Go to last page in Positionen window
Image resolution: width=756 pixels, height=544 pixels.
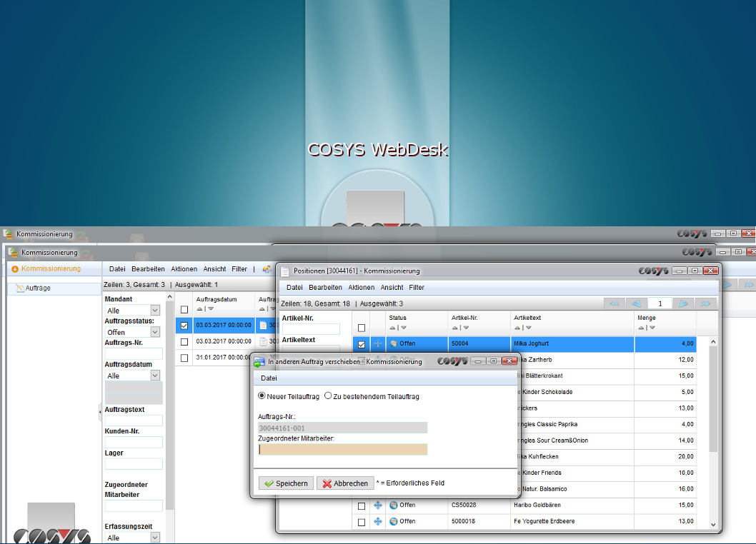[x=705, y=303]
